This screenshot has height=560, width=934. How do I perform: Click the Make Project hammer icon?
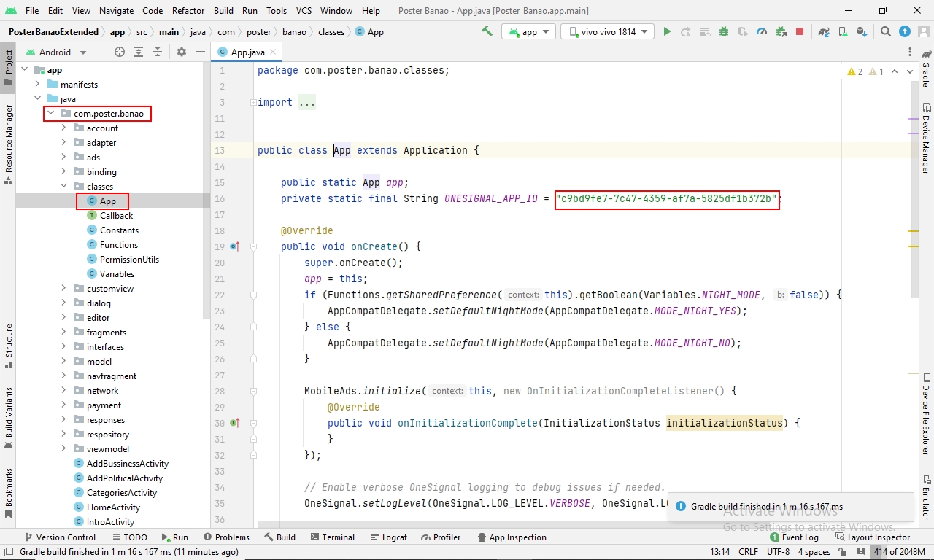(x=487, y=31)
